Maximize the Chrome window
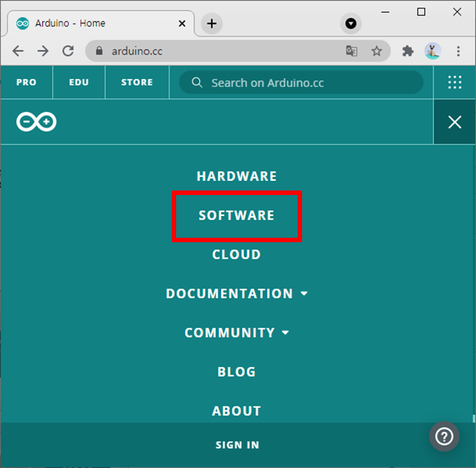The width and height of the screenshot is (476, 468). (x=421, y=12)
